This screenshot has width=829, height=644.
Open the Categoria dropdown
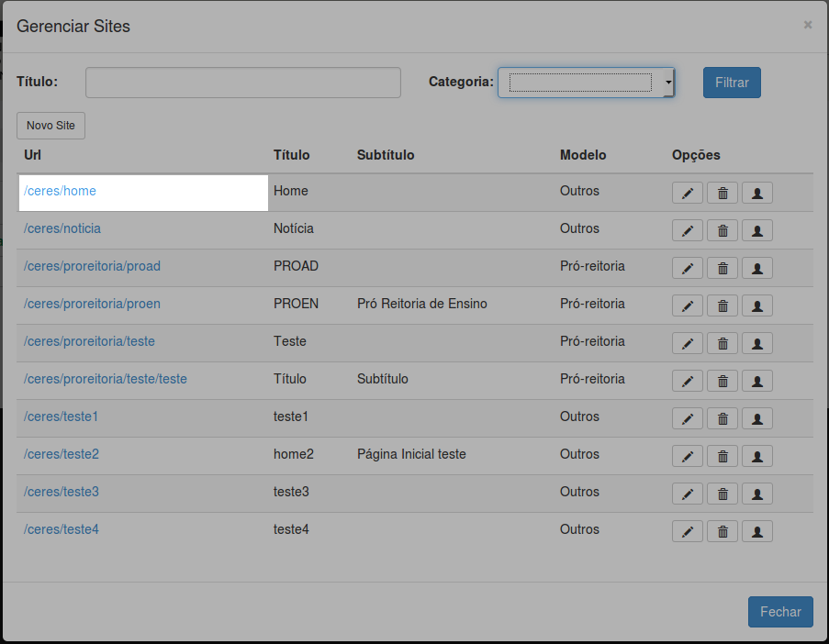pyautogui.click(x=586, y=83)
